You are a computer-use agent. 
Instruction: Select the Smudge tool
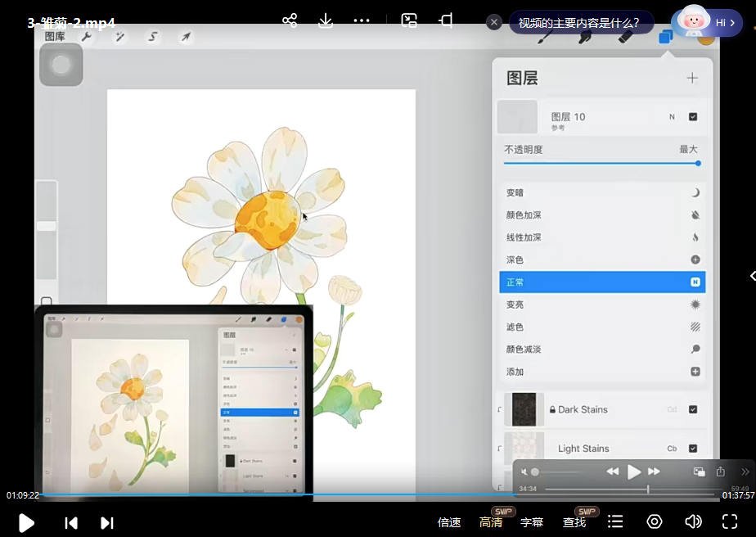click(x=583, y=38)
